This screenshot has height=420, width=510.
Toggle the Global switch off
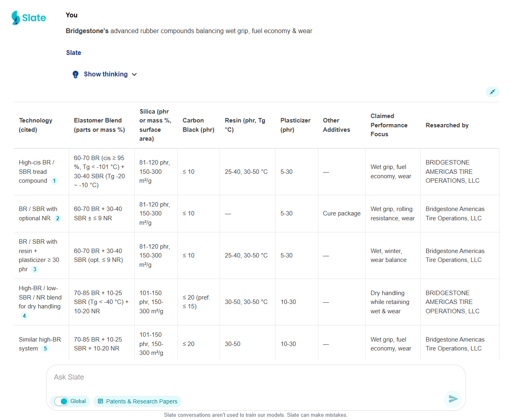point(61,401)
